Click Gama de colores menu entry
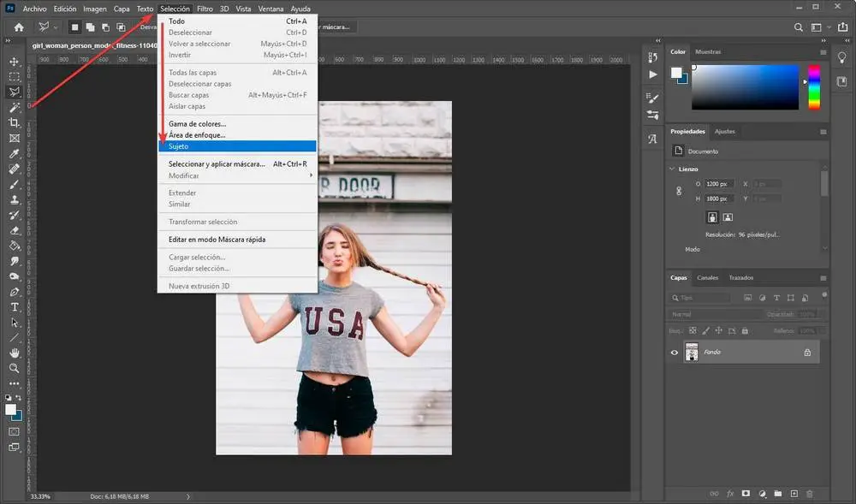Screen dimensions: 856x504 click(197, 124)
